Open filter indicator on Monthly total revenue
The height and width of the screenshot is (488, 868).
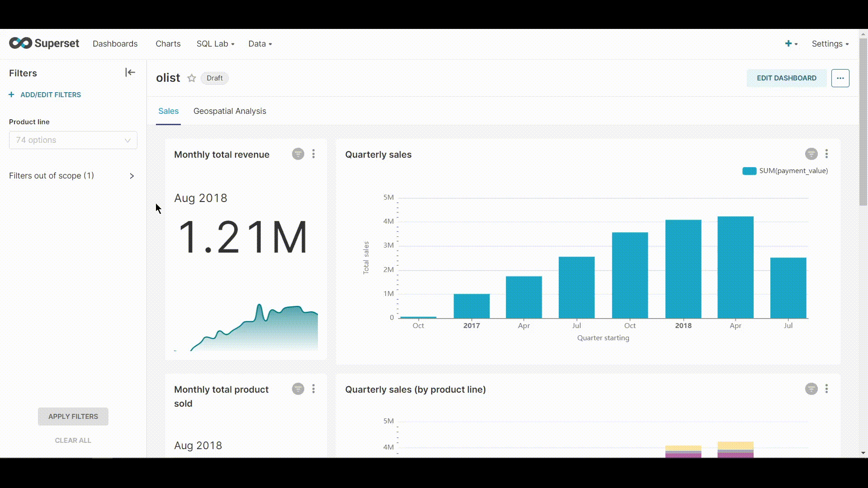coord(298,154)
